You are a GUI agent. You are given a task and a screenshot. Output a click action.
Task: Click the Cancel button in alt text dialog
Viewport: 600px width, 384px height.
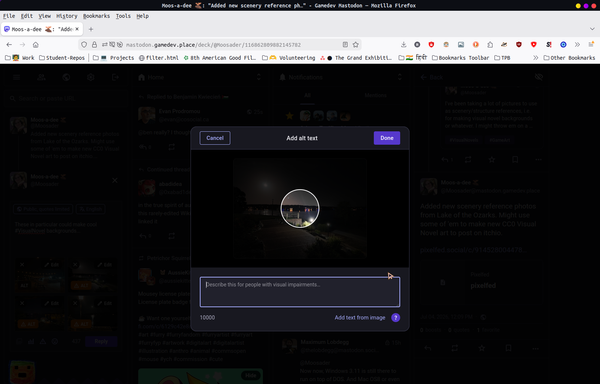[215, 138]
